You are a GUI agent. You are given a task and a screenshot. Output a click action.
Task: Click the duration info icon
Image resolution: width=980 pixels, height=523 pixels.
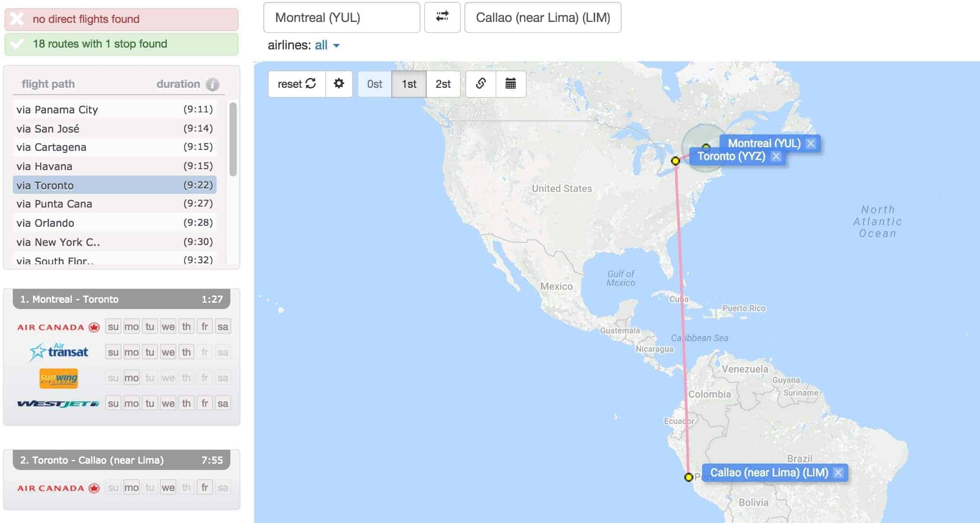point(212,84)
